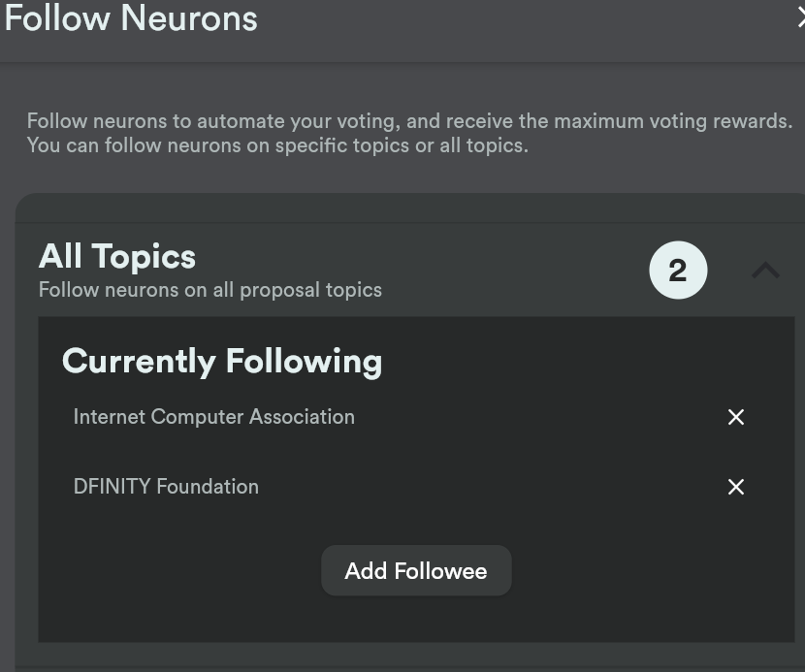Select the Internet Computer Association entry
This screenshot has height=672, width=805.
pyautogui.click(x=213, y=417)
